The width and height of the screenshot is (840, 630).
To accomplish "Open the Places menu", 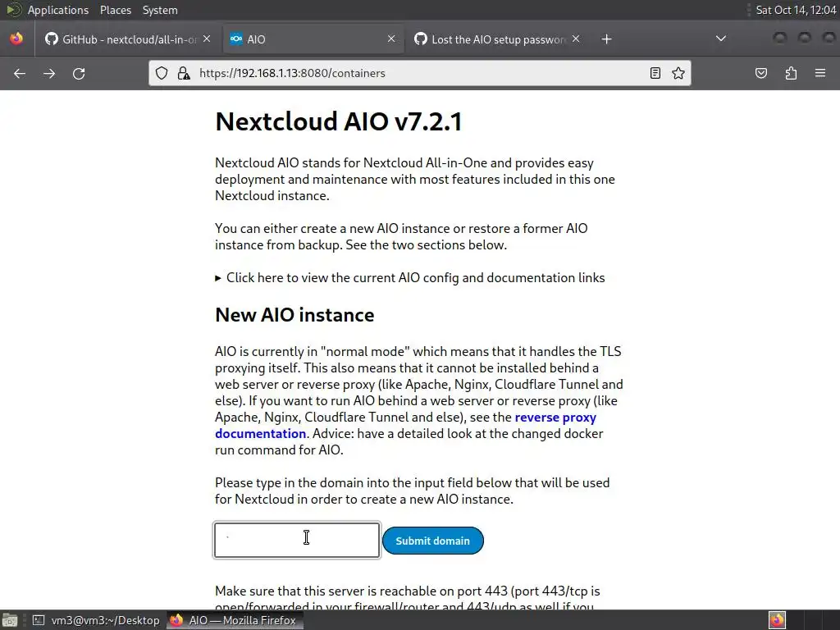I will tap(115, 10).
